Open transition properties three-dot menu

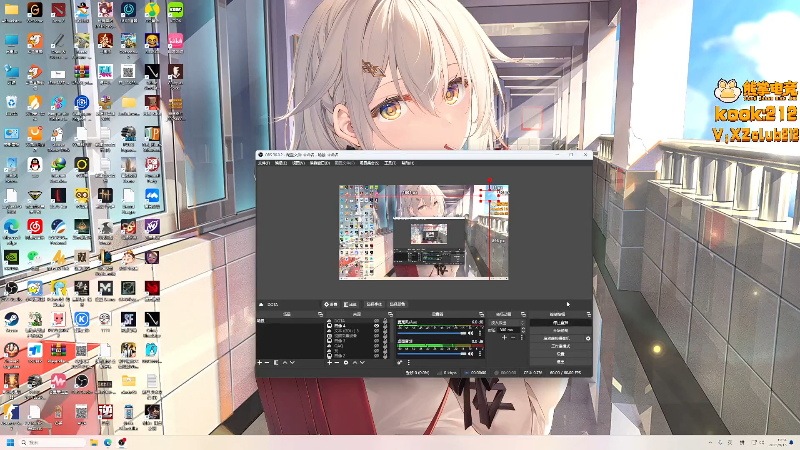tap(521, 337)
